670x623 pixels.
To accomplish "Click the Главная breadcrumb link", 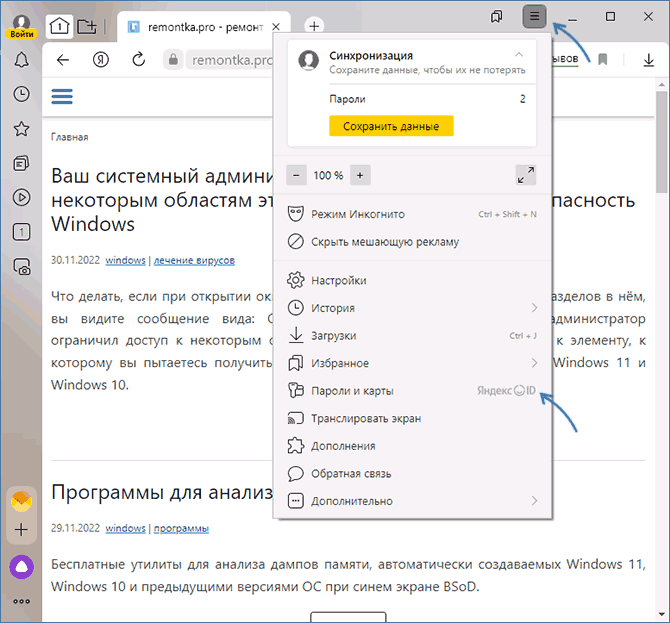I will (x=70, y=137).
